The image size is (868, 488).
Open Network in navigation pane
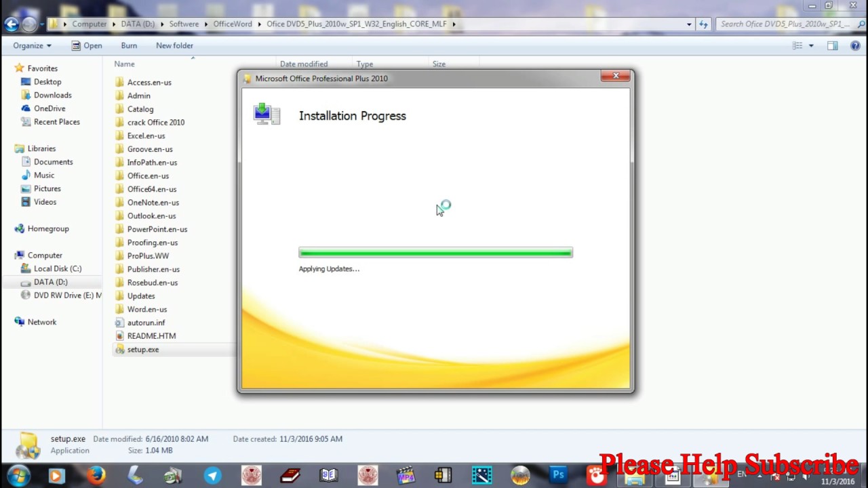point(42,323)
